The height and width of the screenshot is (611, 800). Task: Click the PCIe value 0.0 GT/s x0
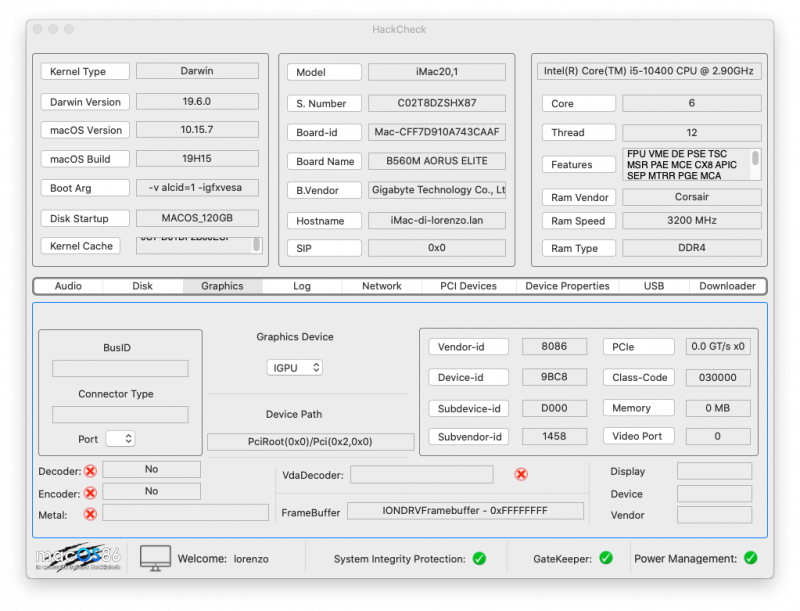(x=718, y=346)
